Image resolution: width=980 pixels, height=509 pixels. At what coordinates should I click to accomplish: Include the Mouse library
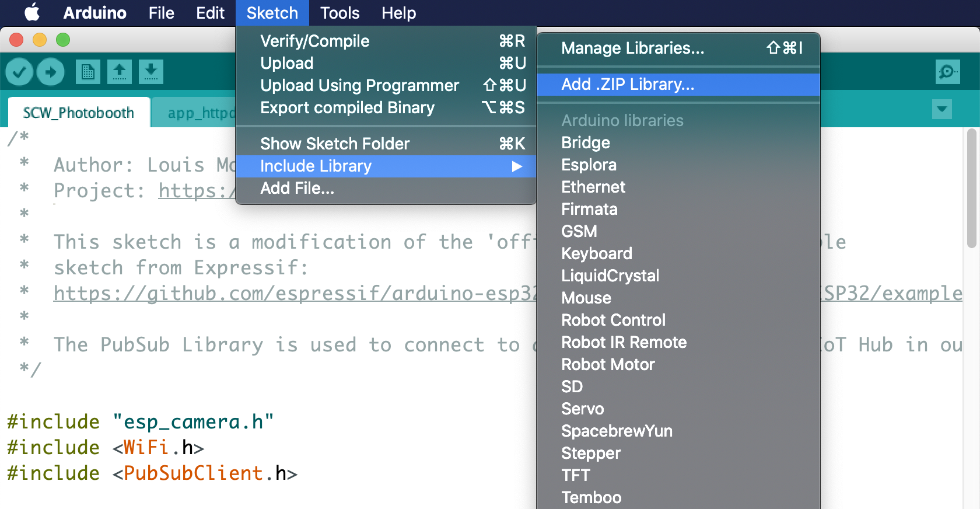click(x=678, y=298)
